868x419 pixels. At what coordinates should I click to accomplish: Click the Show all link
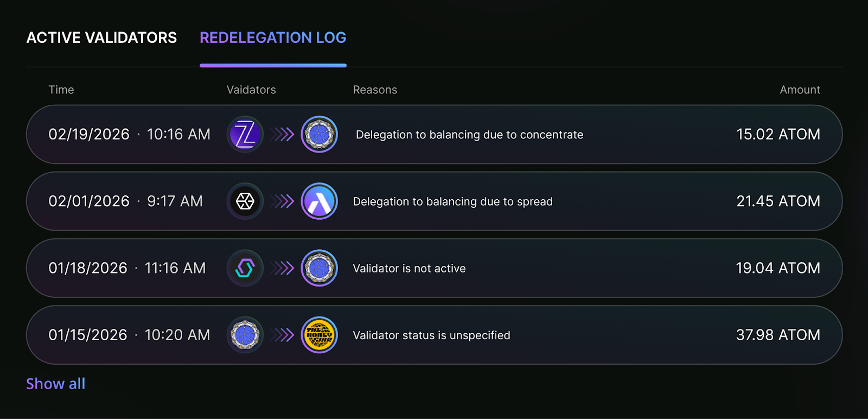[x=55, y=384]
